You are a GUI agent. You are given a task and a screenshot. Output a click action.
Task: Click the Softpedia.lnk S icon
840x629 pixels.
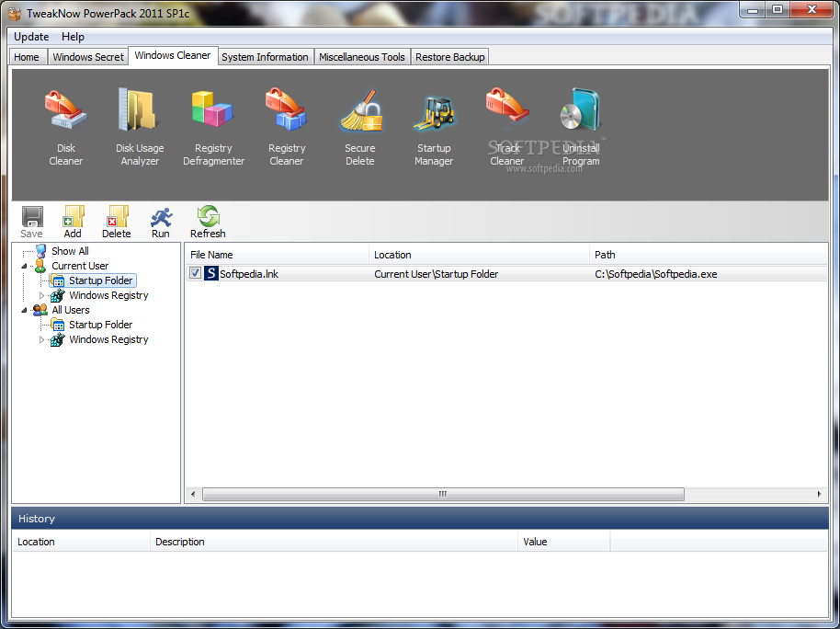click(211, 273)
